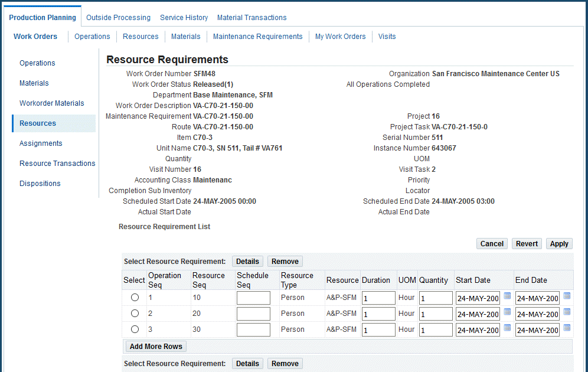588x372 pixels.
Task: Switch to the Outside Processing tab
Action: coord(118,18)
